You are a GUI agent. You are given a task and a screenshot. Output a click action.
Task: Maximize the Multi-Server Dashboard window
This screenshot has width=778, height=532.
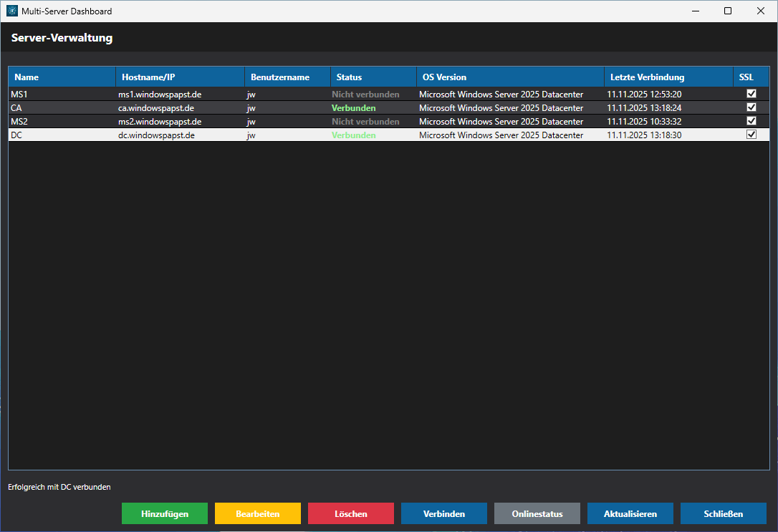pos(728,11)
